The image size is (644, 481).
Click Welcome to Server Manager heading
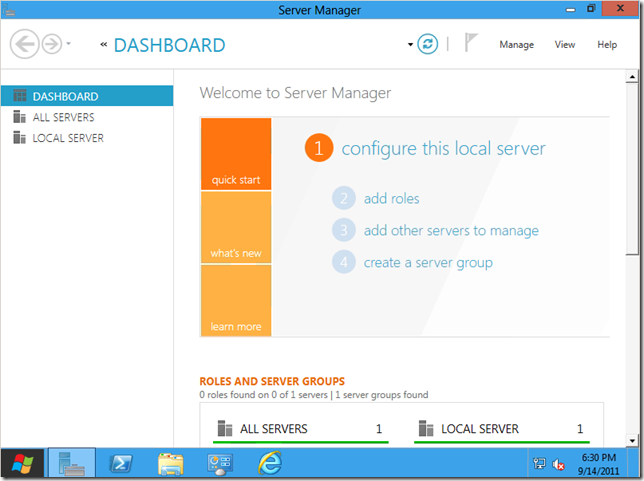(295, 93)
